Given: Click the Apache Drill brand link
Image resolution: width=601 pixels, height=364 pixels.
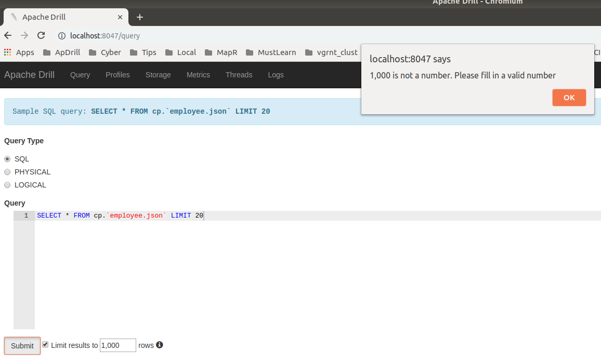Looking at the screenshot, I should pyautogui.click(x=30, y=75).
